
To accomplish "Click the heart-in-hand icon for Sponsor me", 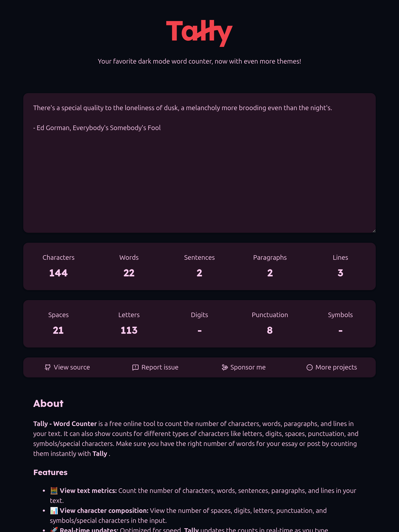I will coord(225,367).
